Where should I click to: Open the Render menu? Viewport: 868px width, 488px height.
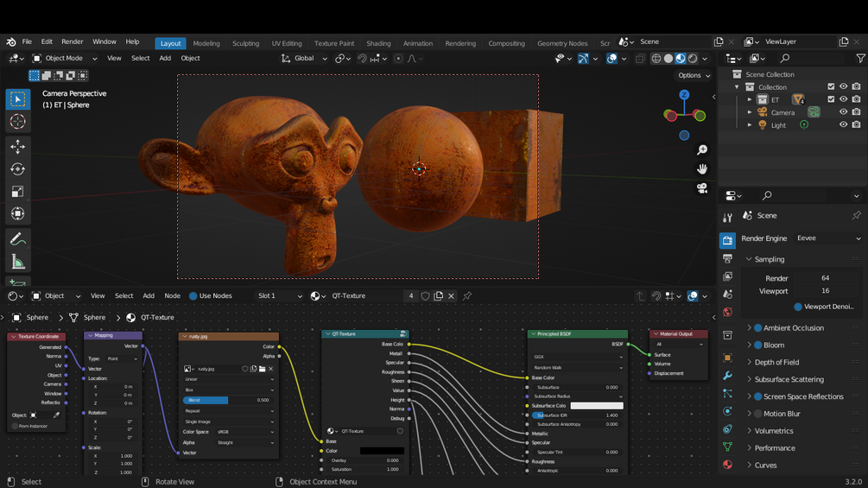pos(73,41)
